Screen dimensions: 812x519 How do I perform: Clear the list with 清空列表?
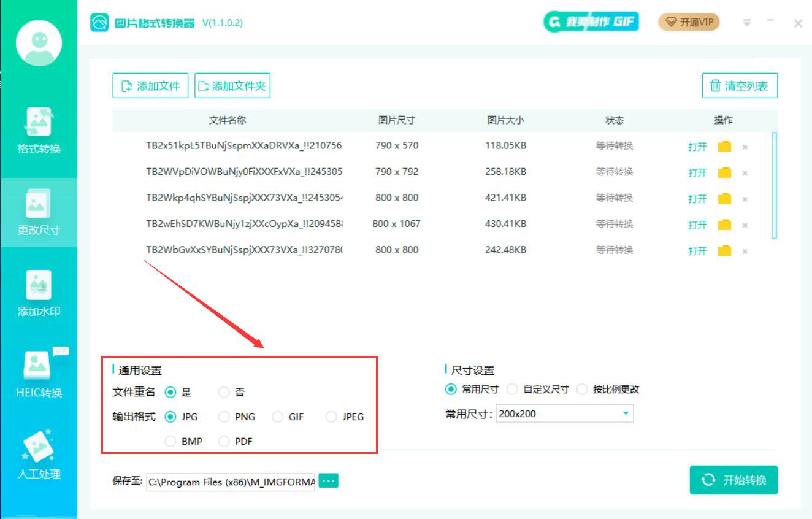[x=740, y=86]
